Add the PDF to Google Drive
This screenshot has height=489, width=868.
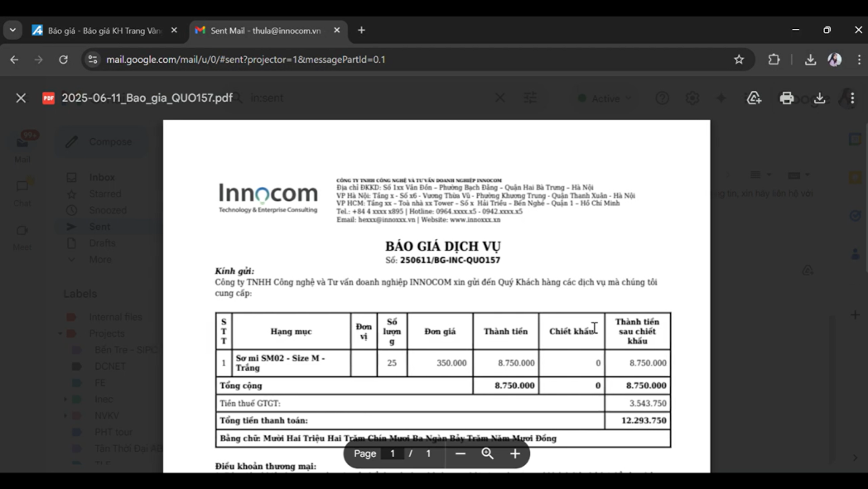pos(754,98)
